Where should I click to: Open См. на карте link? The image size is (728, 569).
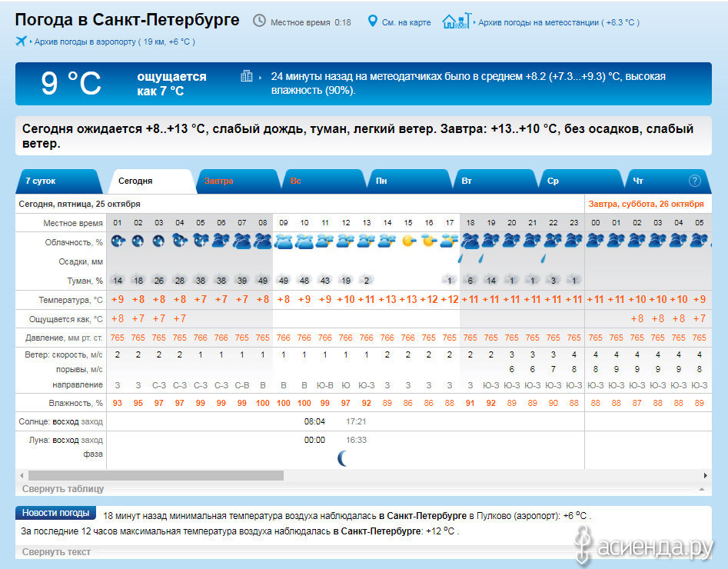coord(406,22)
